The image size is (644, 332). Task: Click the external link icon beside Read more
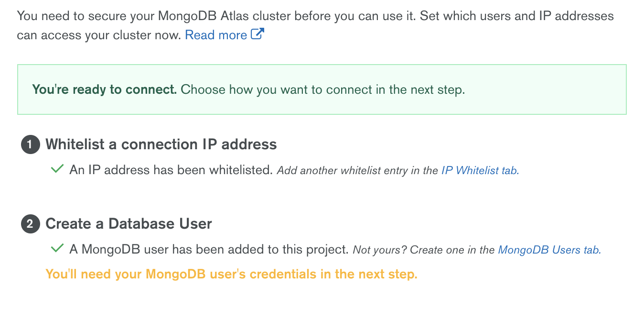point(258,34)
